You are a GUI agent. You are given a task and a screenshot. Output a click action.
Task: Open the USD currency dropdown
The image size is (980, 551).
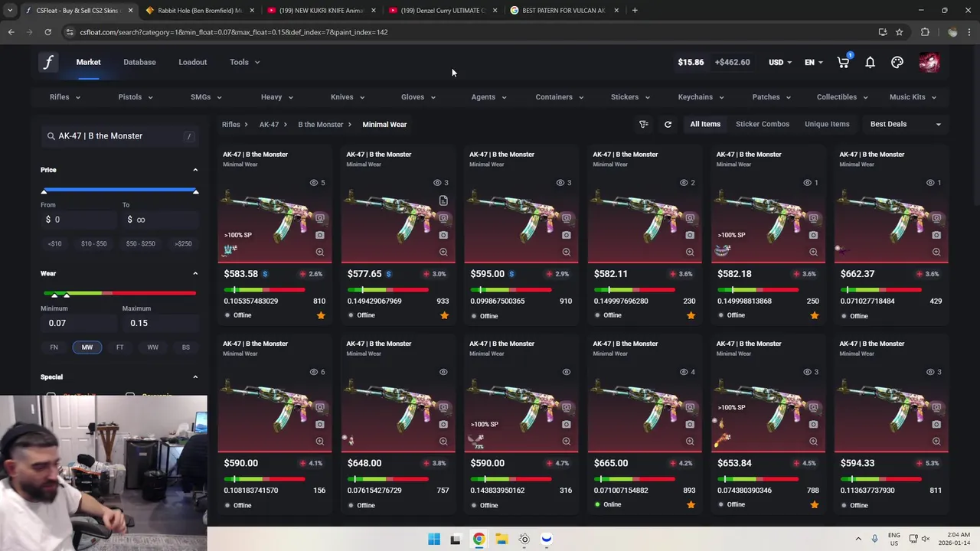click(781, 62)
